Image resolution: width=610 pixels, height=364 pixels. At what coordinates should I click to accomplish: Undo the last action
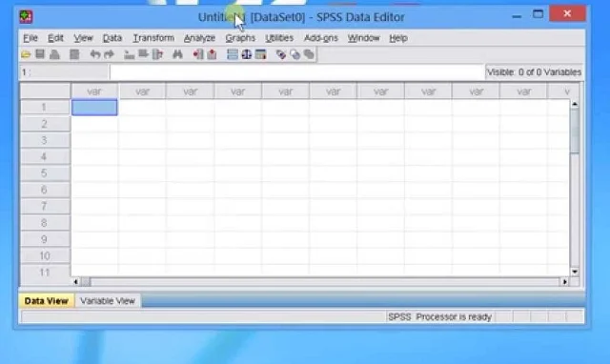[95, 54]
